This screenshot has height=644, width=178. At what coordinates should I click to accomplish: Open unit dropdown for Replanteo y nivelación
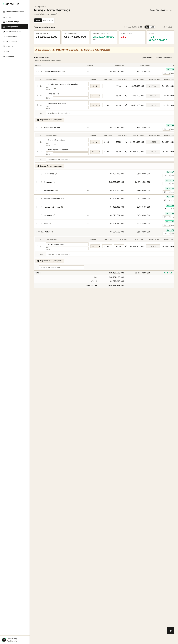point(95,105)
